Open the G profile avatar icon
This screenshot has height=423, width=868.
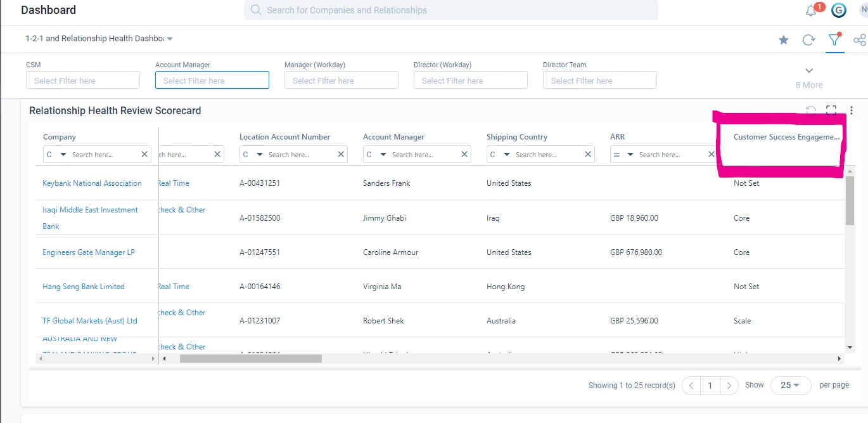click(839, 10)
